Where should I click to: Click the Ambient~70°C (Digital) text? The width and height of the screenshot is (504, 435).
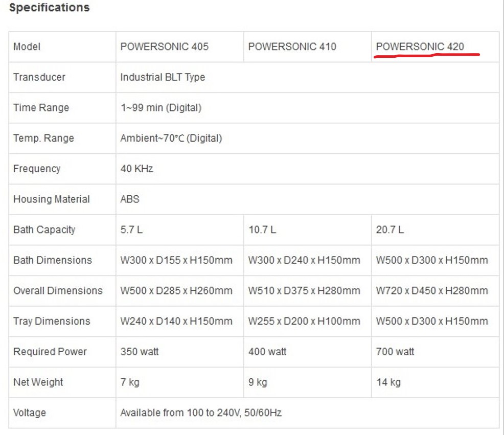click(x=171, y=139)
